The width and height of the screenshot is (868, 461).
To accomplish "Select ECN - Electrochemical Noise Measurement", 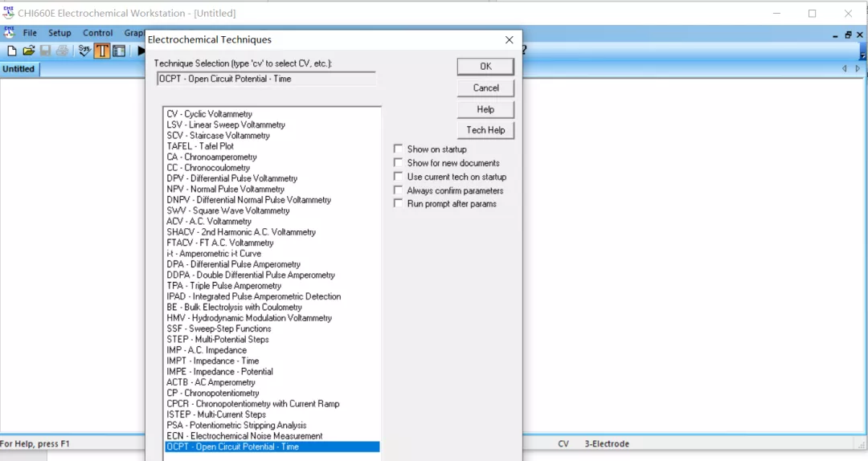I will click(x=244, y=436).
